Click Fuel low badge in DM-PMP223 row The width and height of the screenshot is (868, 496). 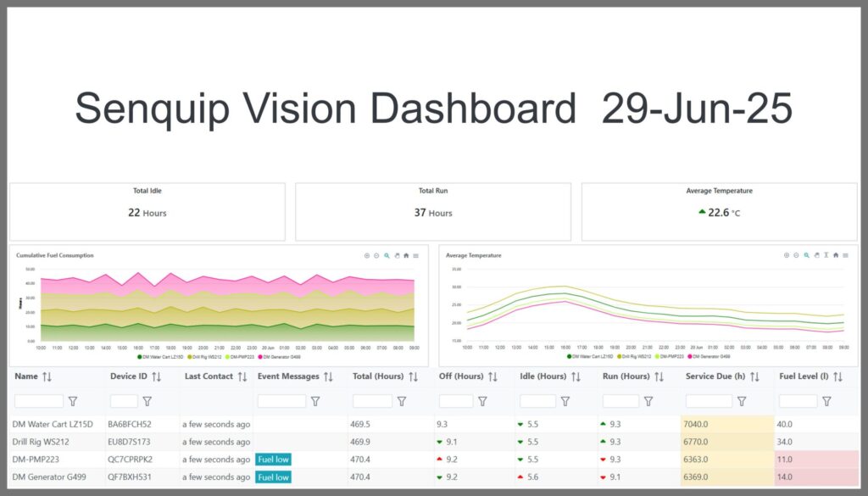[274, 460]
